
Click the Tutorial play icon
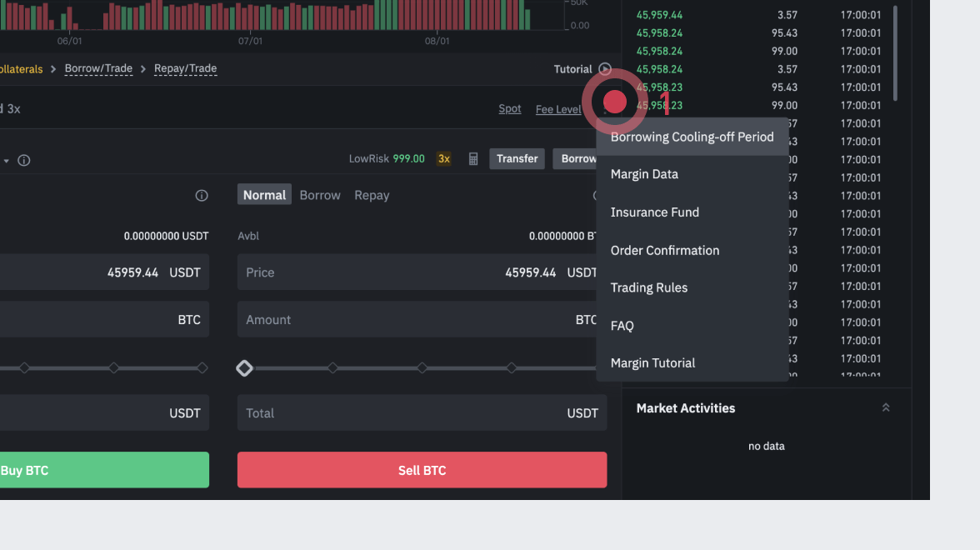[605, 69]
